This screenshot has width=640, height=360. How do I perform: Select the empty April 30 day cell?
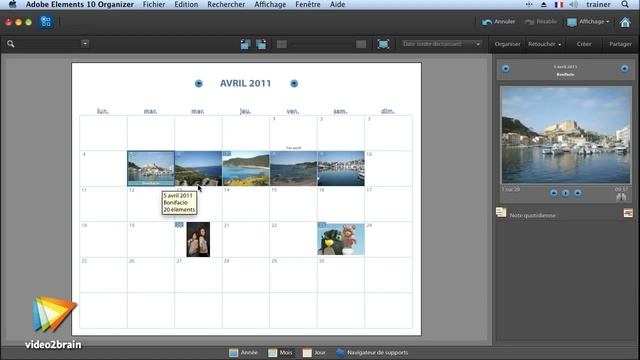(x=341, y=275)
